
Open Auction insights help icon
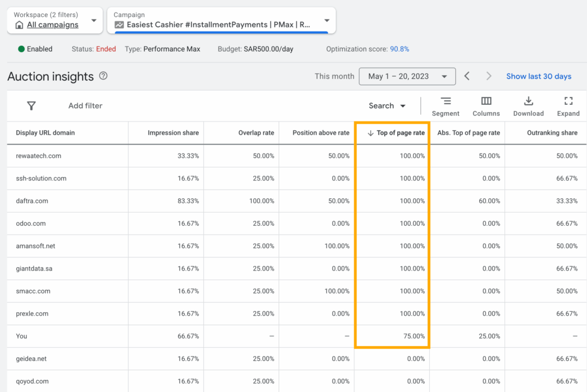pos(103,76)
